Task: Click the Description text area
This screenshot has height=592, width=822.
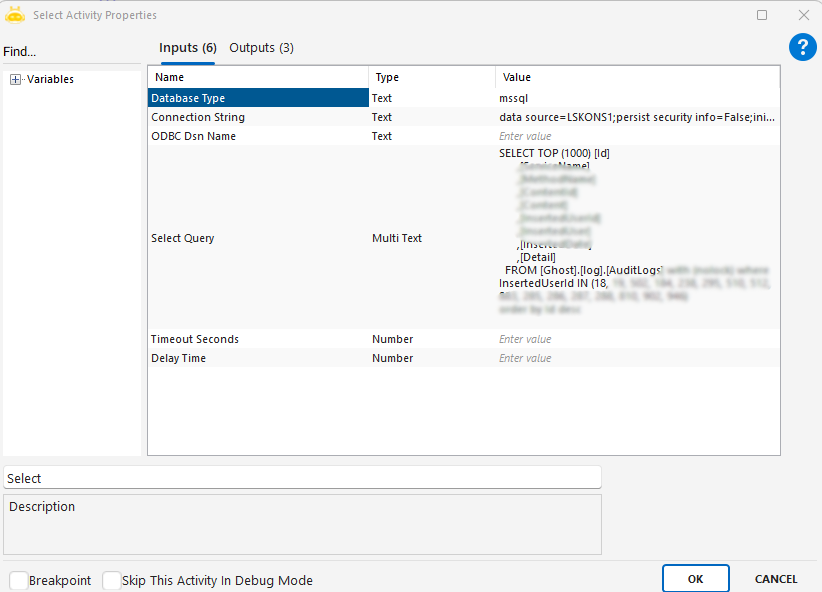Action: (302, 524)
